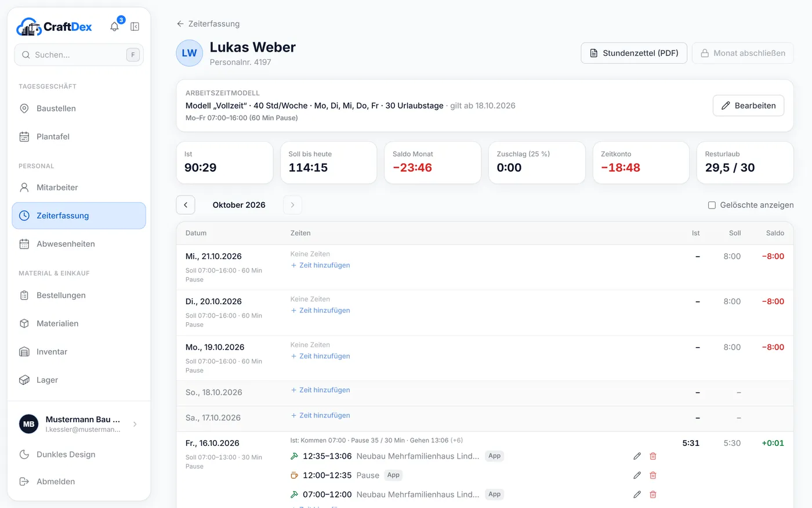Open Baustellen in sidebar
812x508 pixels.
[x=79, y=109]
